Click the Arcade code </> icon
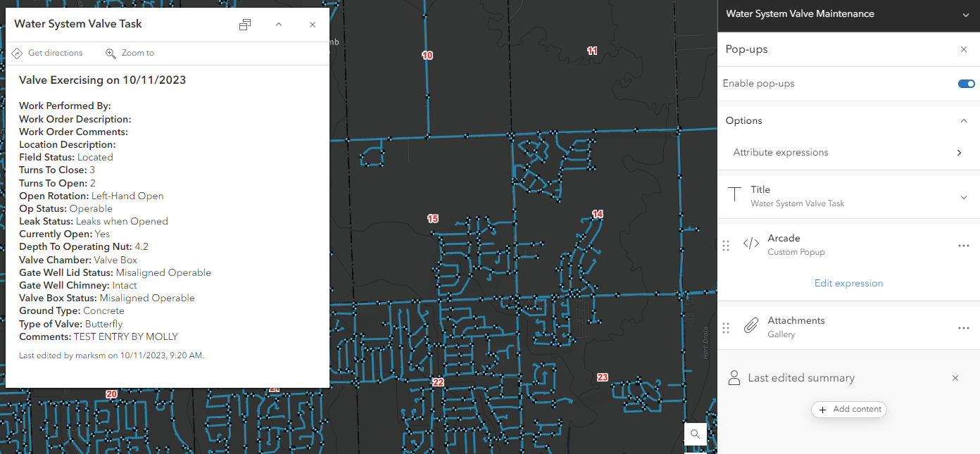 [x=750, y=241]
